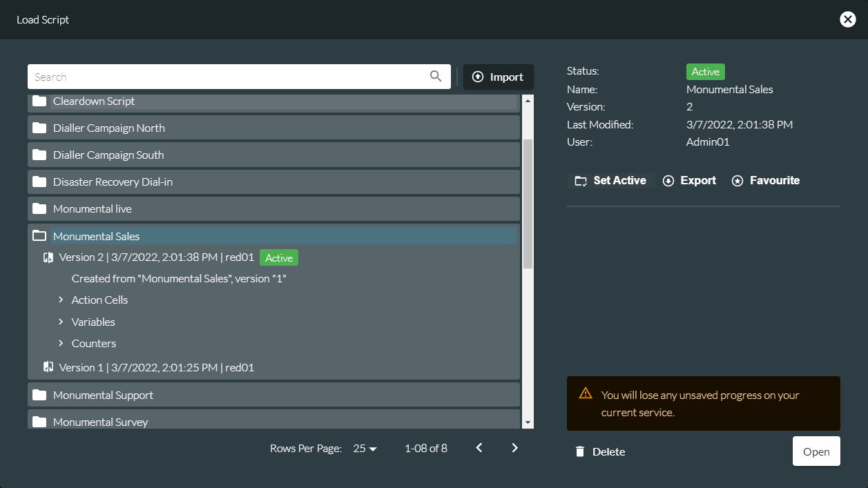Screen dimensions: 868x488
Task: Expand the Monumental live folder
Action: [273, 208]
